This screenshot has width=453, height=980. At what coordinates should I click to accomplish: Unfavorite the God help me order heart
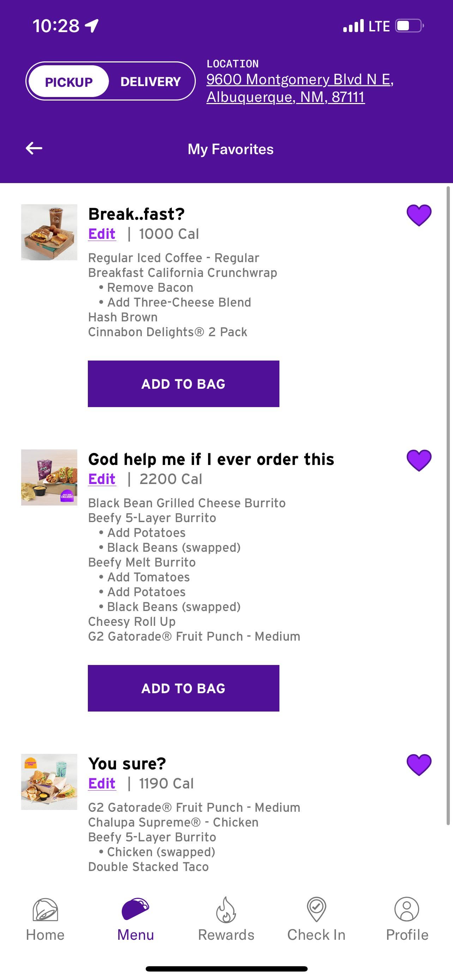(x=419, y=460)
